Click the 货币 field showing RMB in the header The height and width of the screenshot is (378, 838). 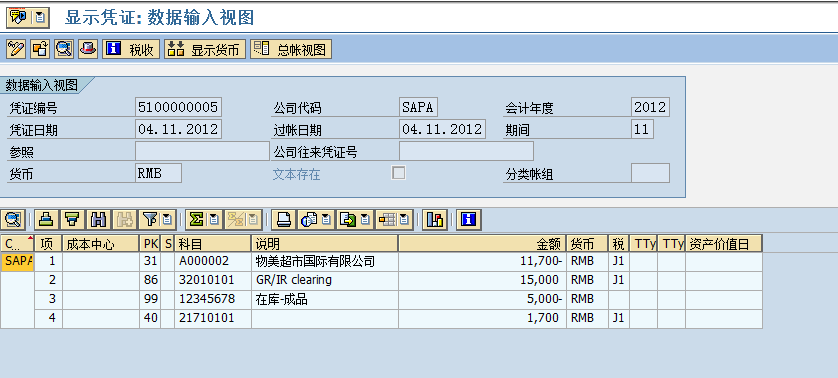(x=158, y=173)
